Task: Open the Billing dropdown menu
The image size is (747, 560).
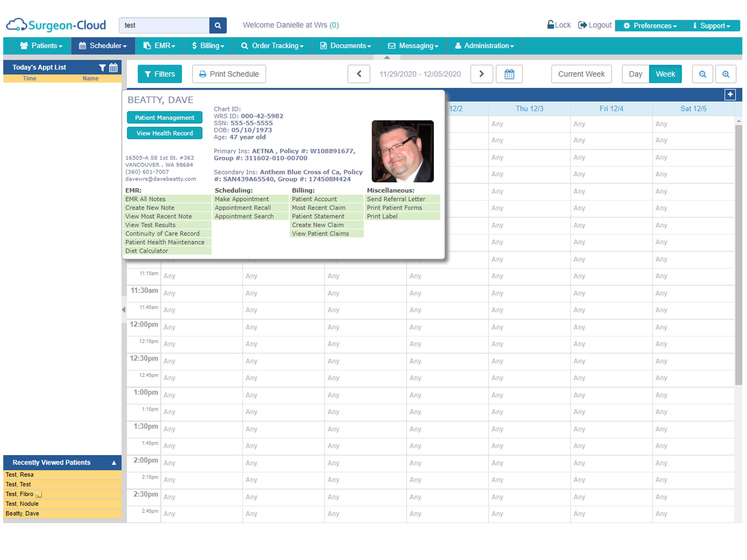Action: coord(208,46)
